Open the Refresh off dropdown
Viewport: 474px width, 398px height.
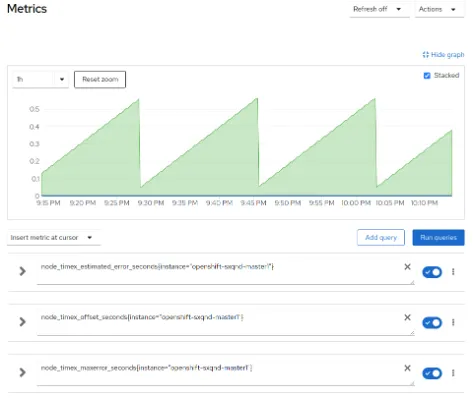coord(379,9)
